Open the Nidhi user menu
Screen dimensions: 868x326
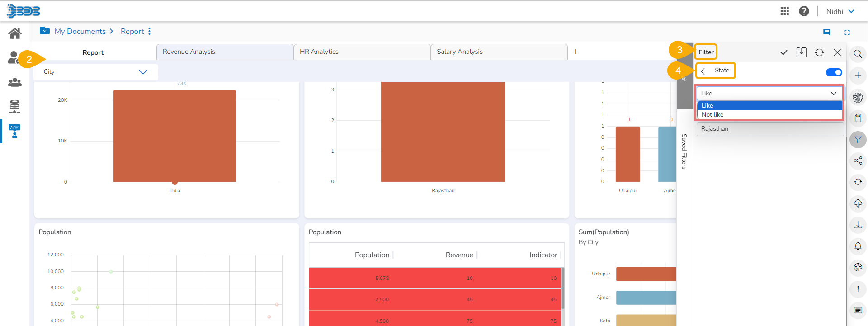click(840, 11)
